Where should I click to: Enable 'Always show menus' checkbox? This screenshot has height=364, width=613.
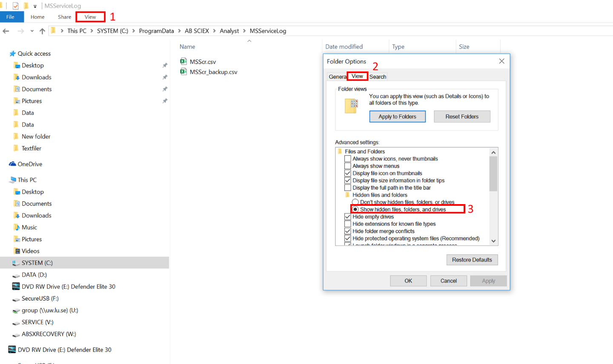coord(348,166)
